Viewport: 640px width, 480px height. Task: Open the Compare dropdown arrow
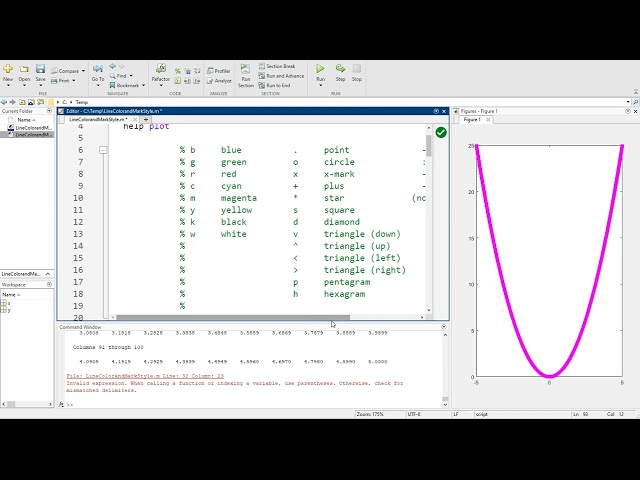coord(83,71)
